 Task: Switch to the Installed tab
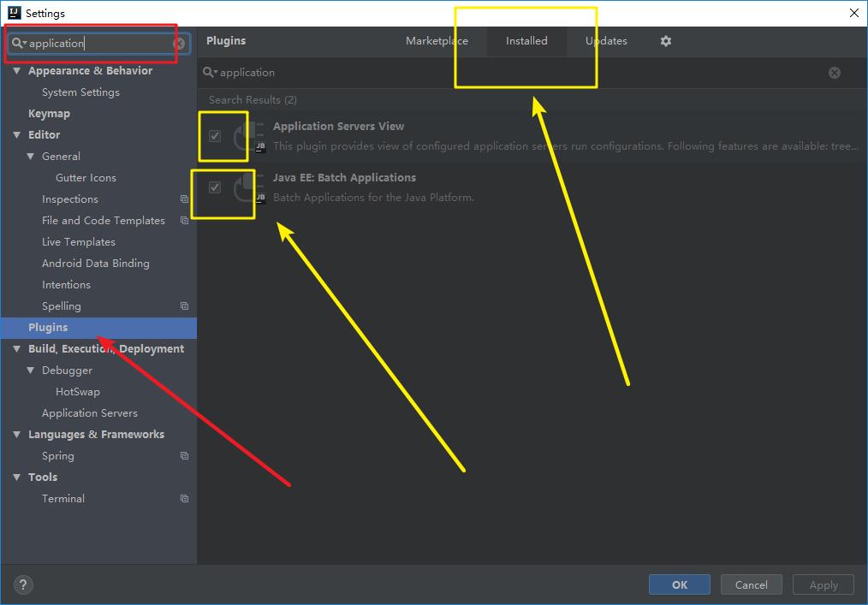click(526, 41)
